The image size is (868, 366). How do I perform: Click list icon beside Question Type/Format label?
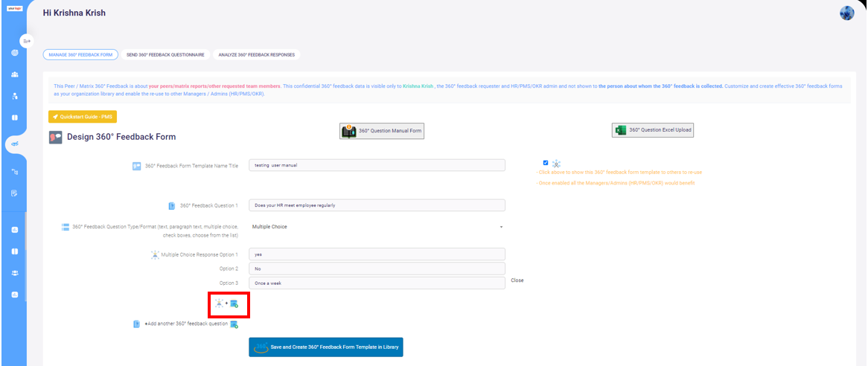tap(66, 227)
